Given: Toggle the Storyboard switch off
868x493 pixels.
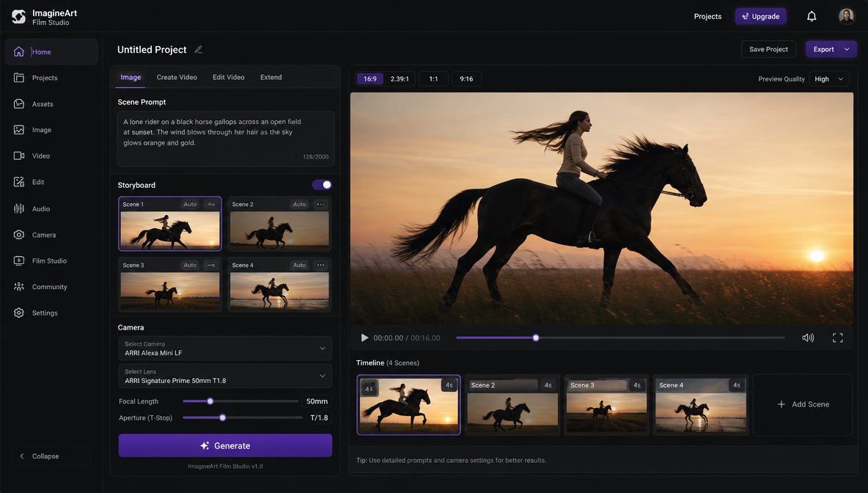Looking at the screenshot, I should pyautogui.click(x=322, y=184).
